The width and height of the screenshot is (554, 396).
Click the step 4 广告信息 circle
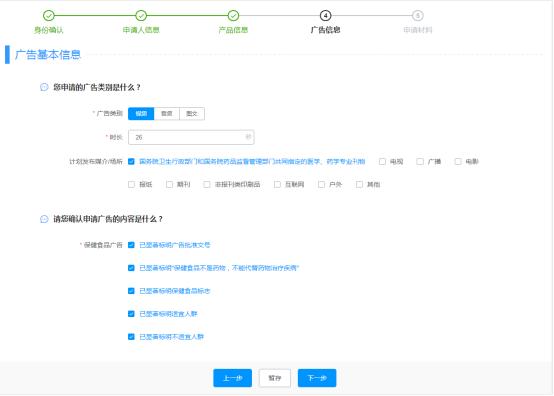click(x=325, y=16)
